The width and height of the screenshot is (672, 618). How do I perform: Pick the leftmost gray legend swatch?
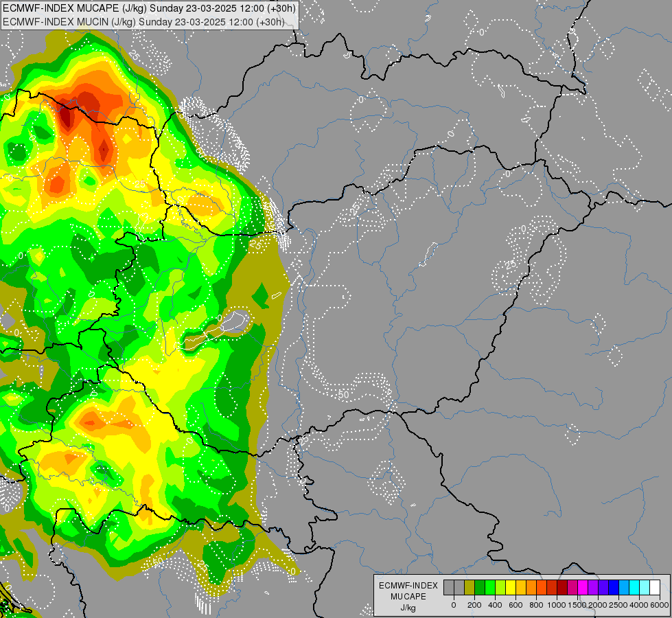449,587
